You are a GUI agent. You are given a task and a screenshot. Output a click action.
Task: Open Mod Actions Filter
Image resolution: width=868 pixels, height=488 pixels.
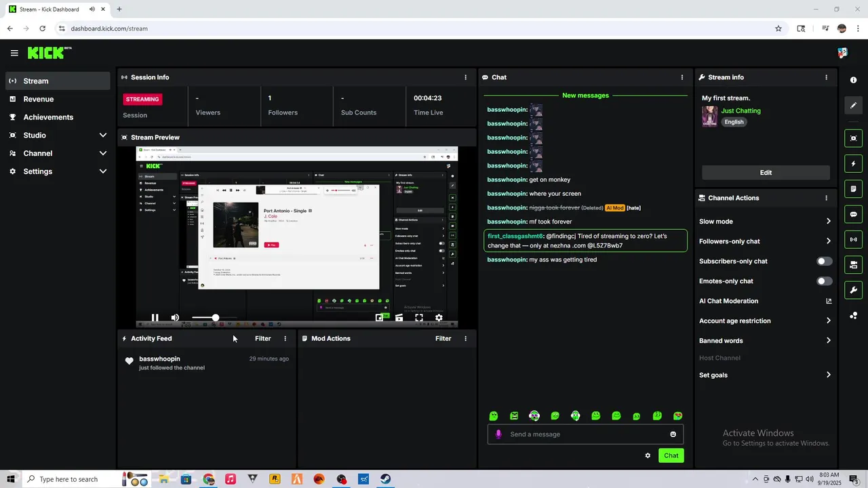pos(443,338)
